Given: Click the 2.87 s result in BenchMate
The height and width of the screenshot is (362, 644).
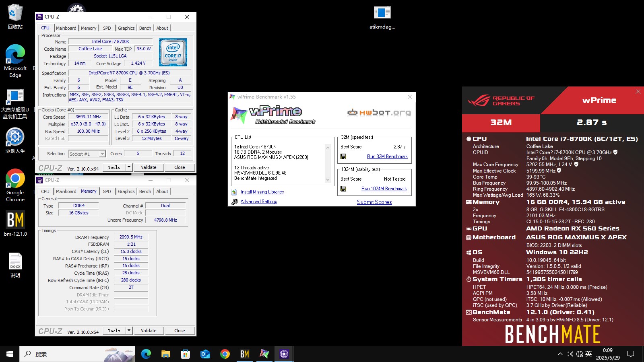Looking at the screenshot, I should click(x=592, y=122).
